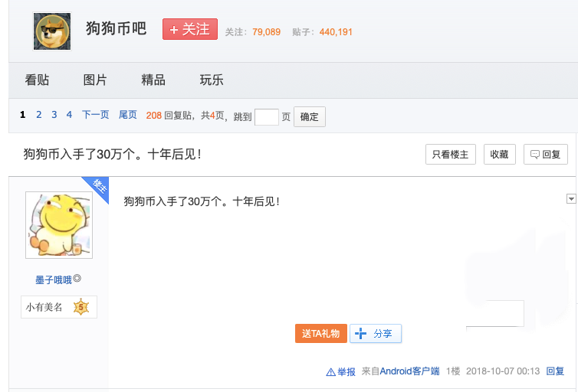This screenshot has width=578, height=392.
Task: Click the orange 送TA礼物 button
Action: pyautogui.click(x=320, y=334)
